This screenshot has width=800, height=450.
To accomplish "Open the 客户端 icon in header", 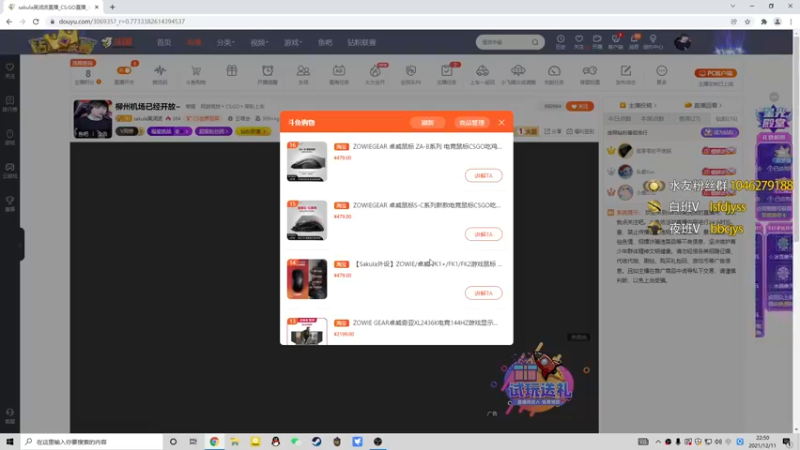I will [x=615, y=42].
